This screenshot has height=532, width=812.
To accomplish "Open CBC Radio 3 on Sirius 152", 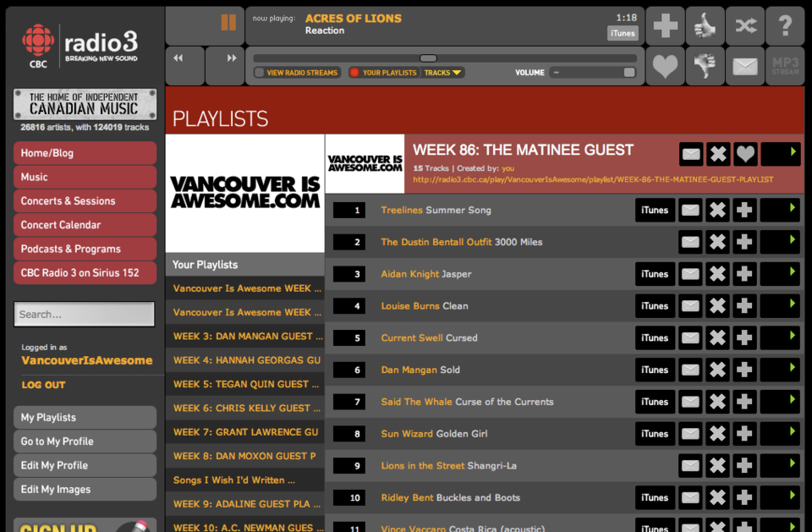I will coord(85,272).
